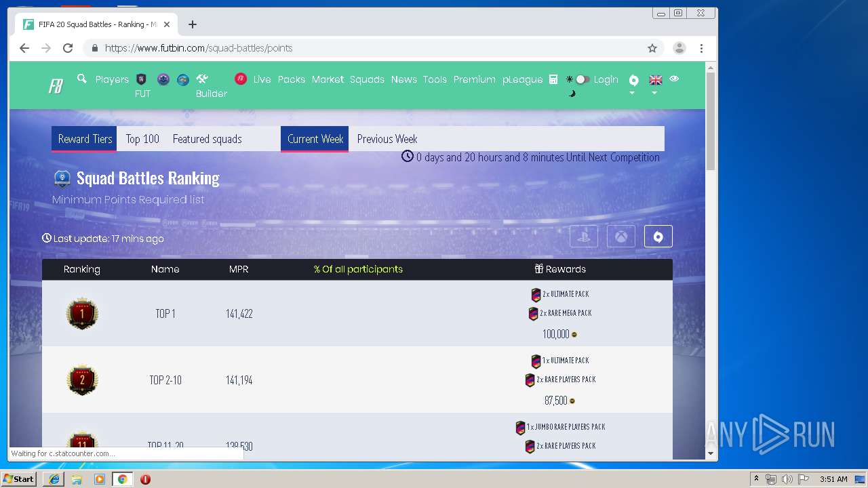Select the Reward Tiers tab
Image resolution: width=868 pixels, height=488 pixels.
[85, 139]
